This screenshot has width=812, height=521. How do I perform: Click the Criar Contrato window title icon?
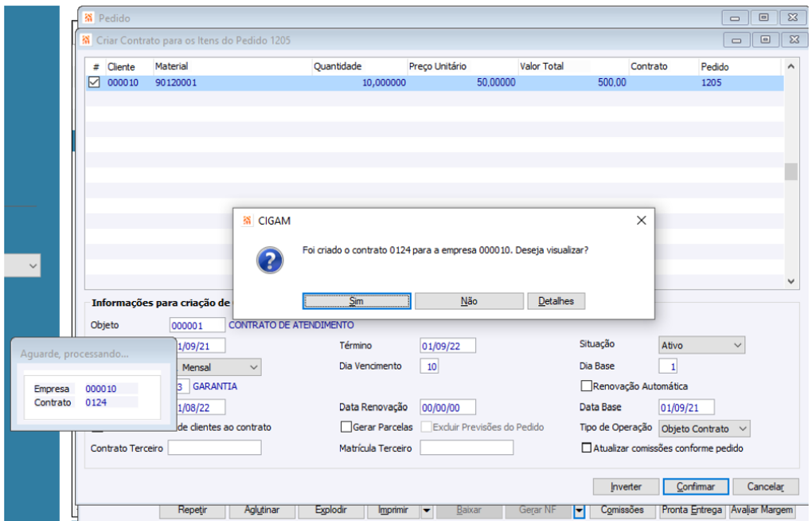(87, 40)
